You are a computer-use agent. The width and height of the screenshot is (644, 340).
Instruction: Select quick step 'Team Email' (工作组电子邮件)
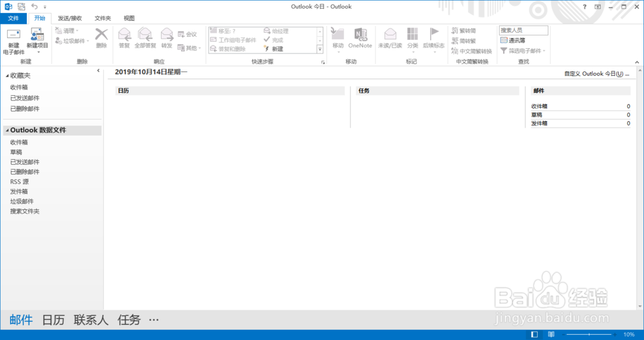(233, 40)
